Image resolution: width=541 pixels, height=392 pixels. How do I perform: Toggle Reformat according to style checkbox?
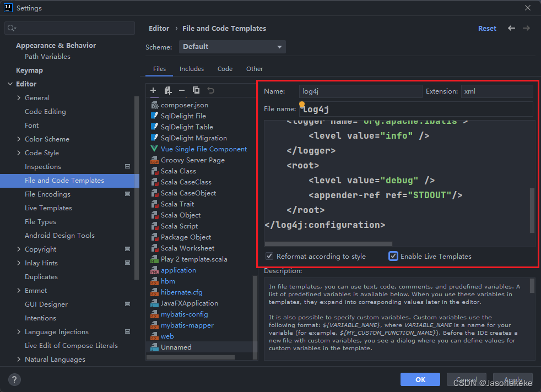tap(269, 256)
